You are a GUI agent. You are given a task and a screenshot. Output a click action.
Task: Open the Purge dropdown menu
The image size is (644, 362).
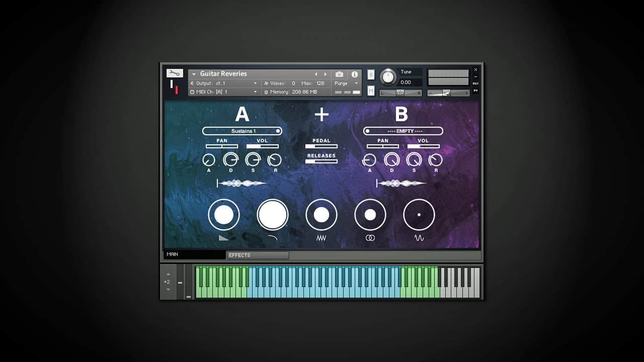[346, 83]
